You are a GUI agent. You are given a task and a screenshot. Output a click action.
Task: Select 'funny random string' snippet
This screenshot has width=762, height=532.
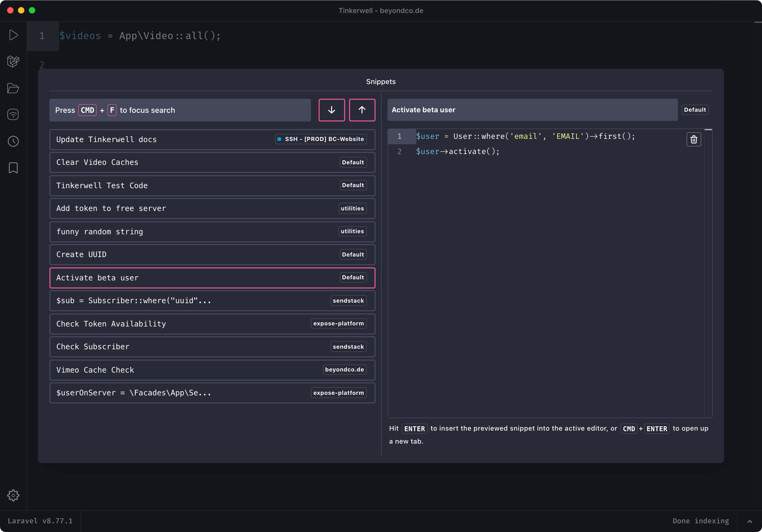click(212, 232)
